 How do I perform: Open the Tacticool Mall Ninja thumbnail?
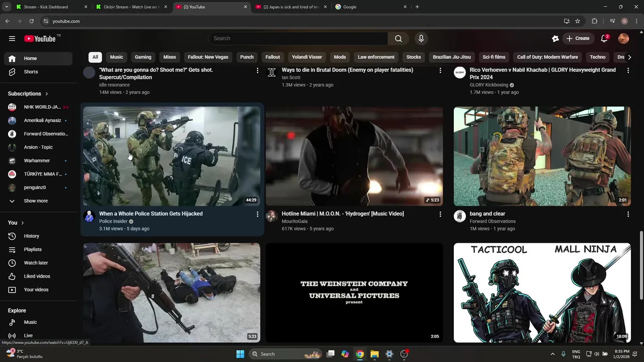tap(542, 293)
